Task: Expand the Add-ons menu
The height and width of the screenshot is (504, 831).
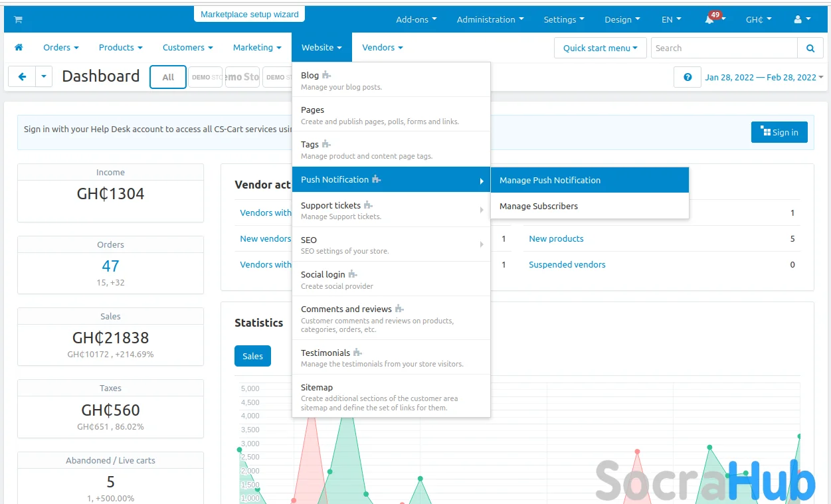Action: pyautogui.click(x=416, y=19)
